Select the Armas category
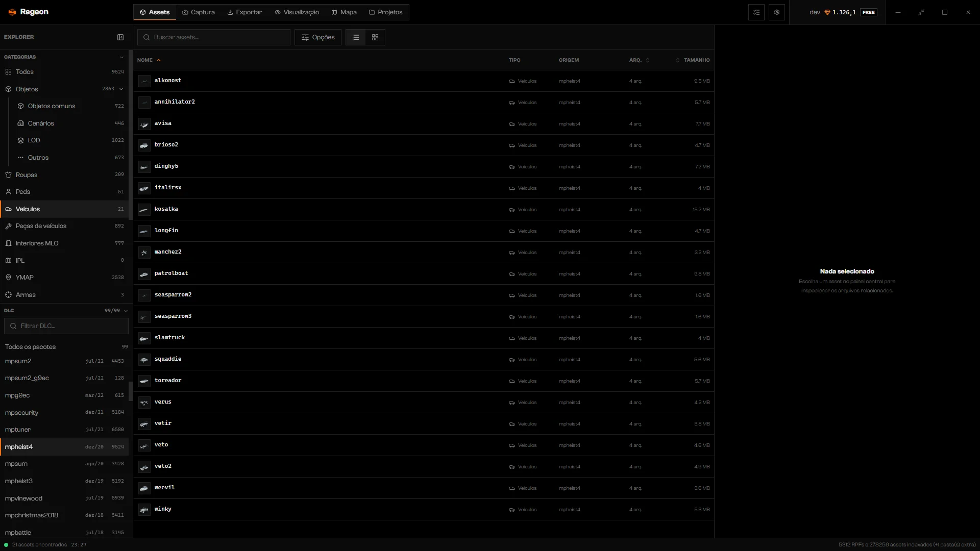This screenshot has width=980, height=551. tap(64, 295)
